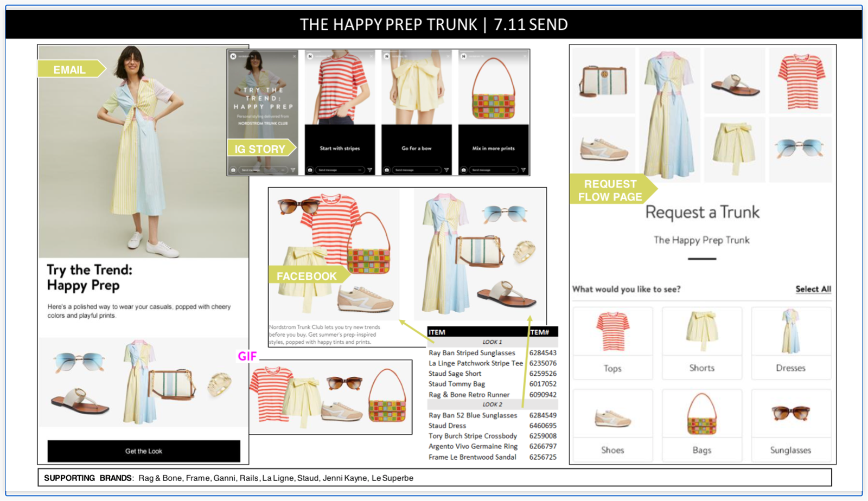Open the Nordstrom avatar on the 'Try the Trend' story
This screenshot has width=868, height=501.
[x=233, y=56]
